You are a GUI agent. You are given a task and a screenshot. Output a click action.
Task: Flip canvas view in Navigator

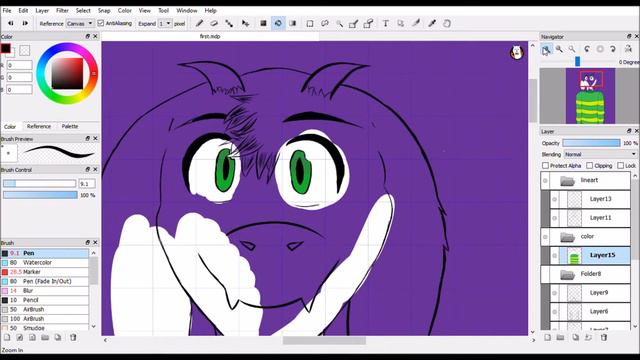pyautogui.click(x=628, y=49)
